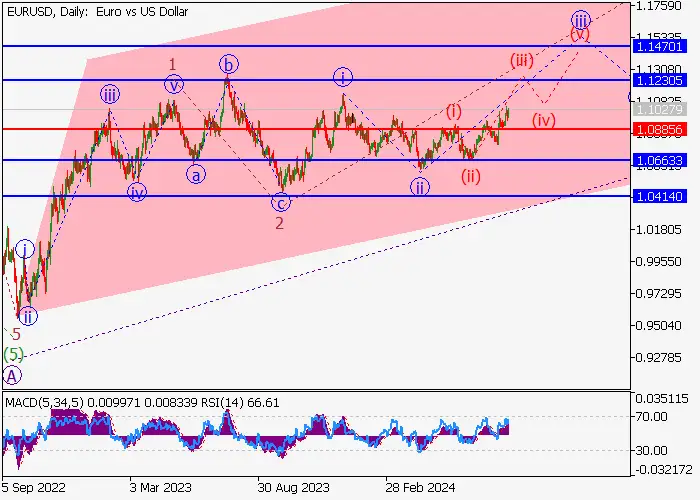
Task: Click the 70.00 RSI level label
Action: [x=651, y=417]
